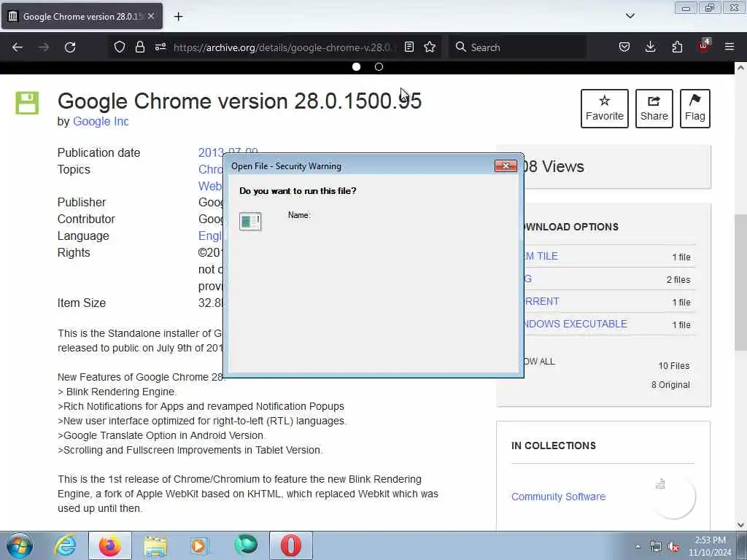747x560 pixels.
Task: Open taskbar clock and date
Action: 710,546
